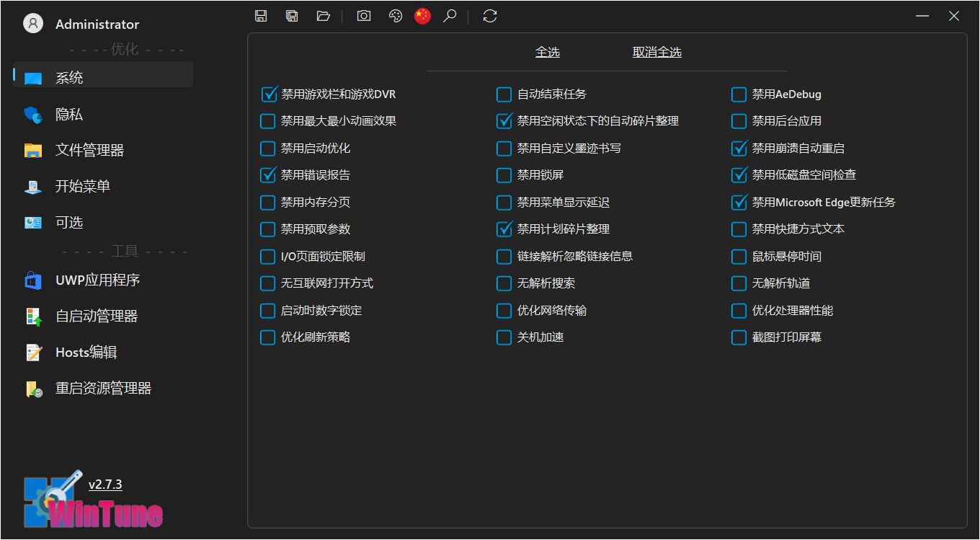980x540 pixels.
Task: Check 链接解析忽略链接信息
Action: (x=504, y=257)
